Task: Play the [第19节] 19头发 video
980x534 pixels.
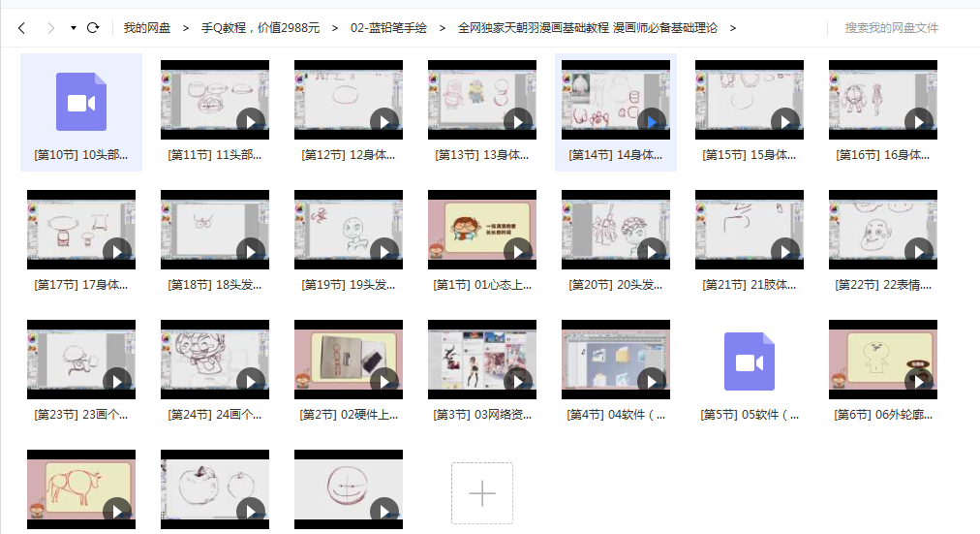Action: 384,252
